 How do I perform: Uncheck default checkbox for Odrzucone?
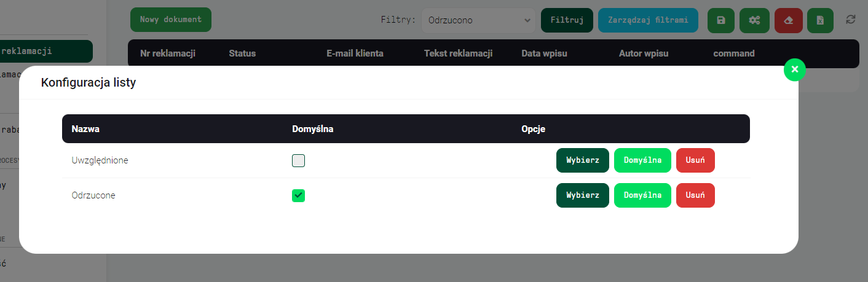coord(298,195)
